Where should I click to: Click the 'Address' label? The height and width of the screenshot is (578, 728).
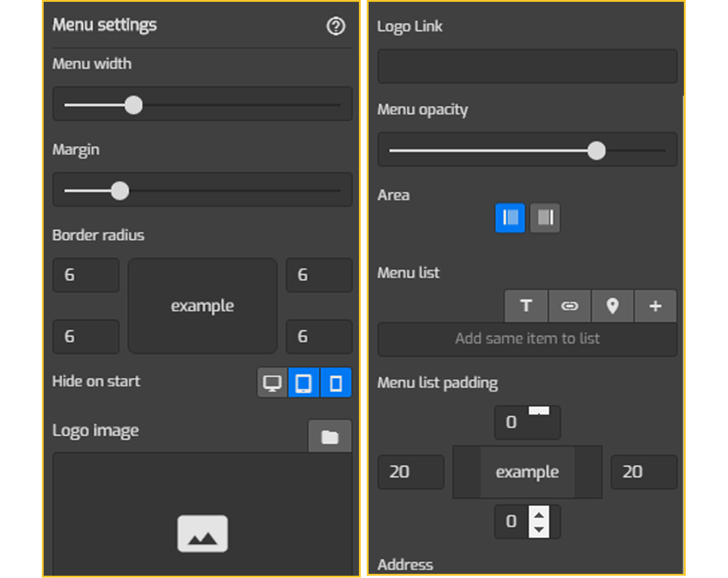(x=405, y=565)
